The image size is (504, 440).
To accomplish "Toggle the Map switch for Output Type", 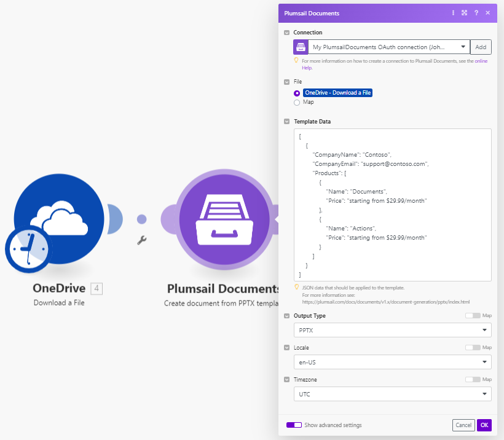I will [473, 316].
